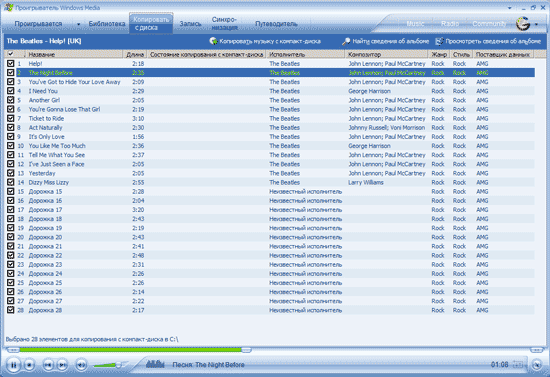Viewport: 550px width, 377px height.
Task: Pause playback with the pause button
Action: point(13,365)
